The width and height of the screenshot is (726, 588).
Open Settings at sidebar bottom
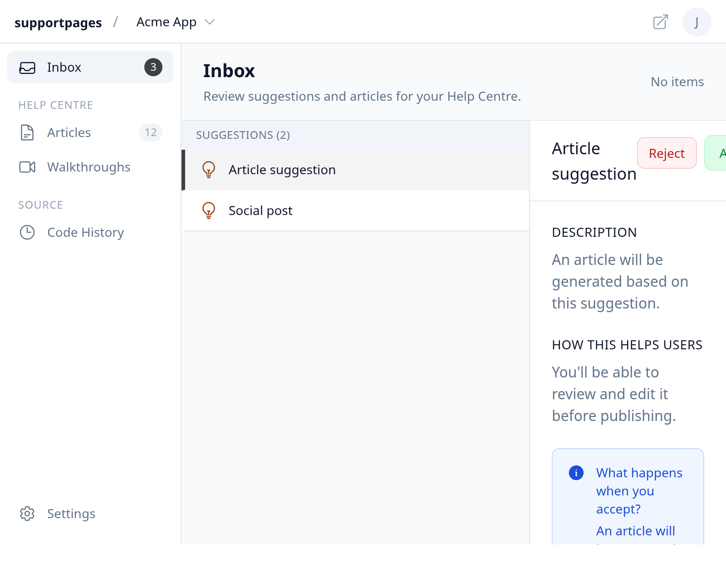[x=90, y=514]
